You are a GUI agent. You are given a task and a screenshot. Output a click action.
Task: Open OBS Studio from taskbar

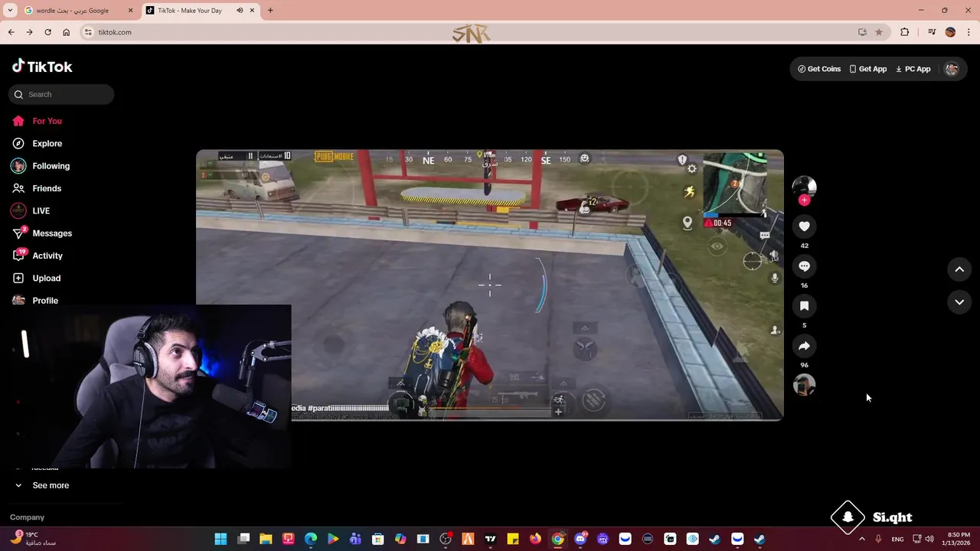point(446,539)
